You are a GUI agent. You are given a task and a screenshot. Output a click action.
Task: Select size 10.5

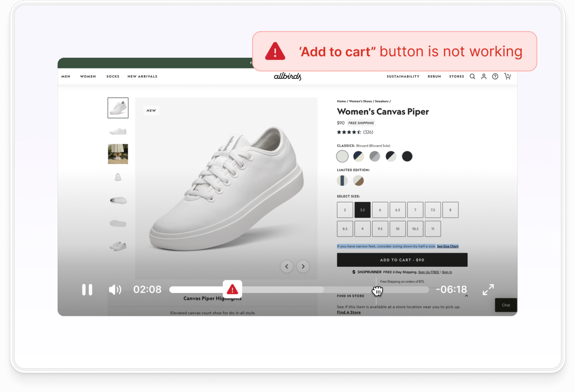[415, 229]
